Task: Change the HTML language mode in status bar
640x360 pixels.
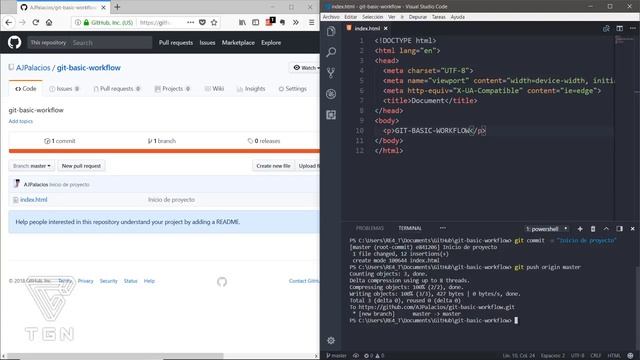Action: (614, 356)
